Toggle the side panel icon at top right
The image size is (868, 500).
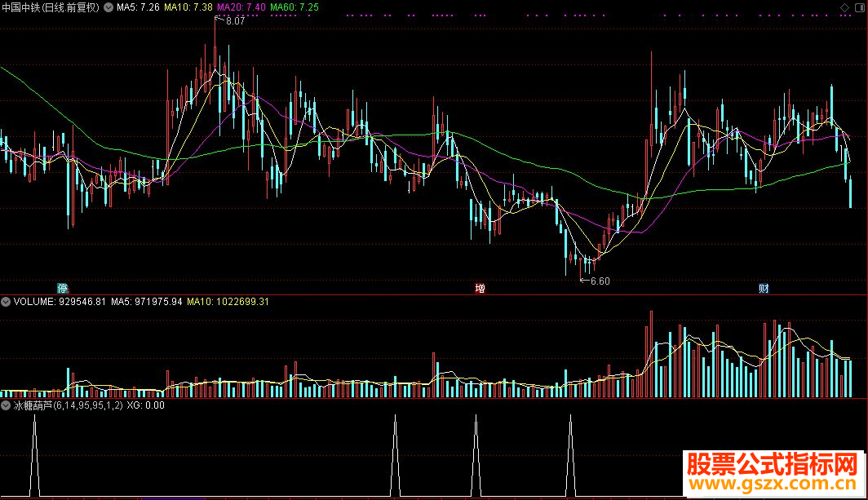click(x=860, y=7)
